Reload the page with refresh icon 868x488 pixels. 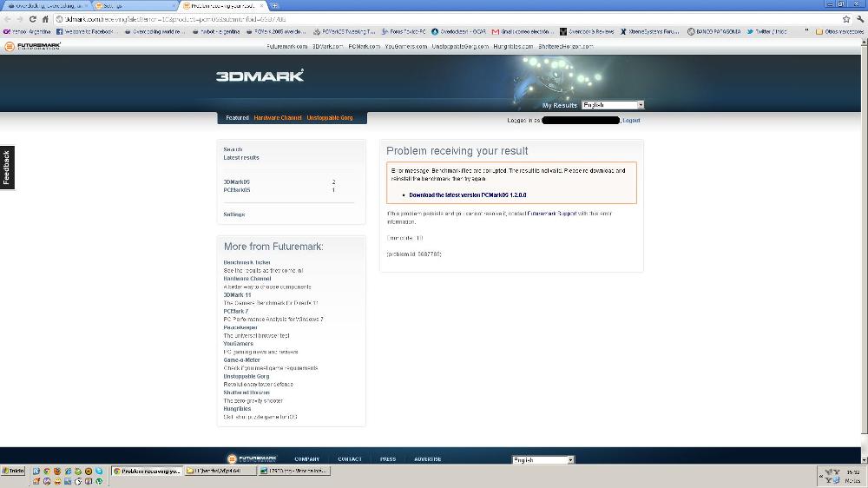tap(33, 19)
